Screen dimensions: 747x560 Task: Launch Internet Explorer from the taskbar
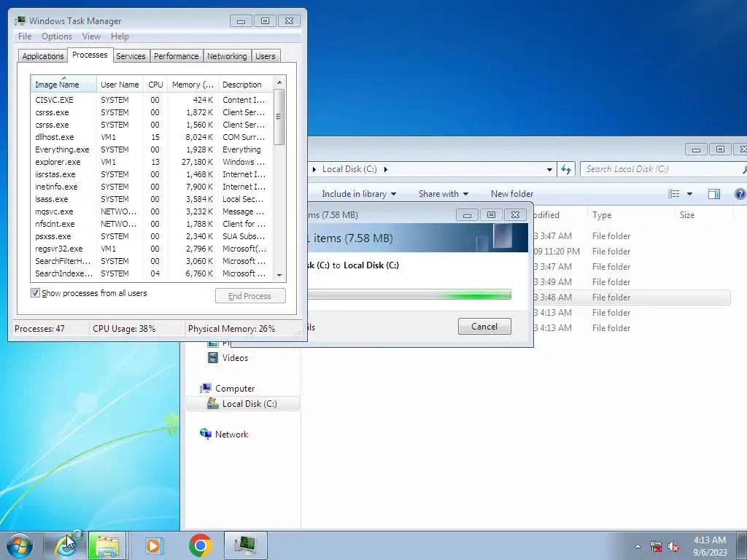pyautogui.click(x=66, y=545)
